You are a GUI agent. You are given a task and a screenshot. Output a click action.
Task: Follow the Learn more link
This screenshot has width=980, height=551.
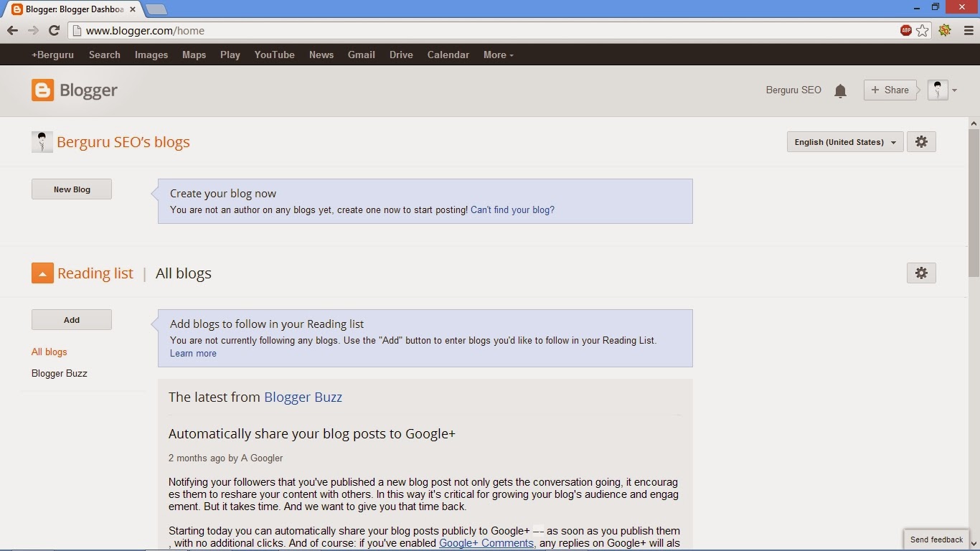(x=193, y=353)
